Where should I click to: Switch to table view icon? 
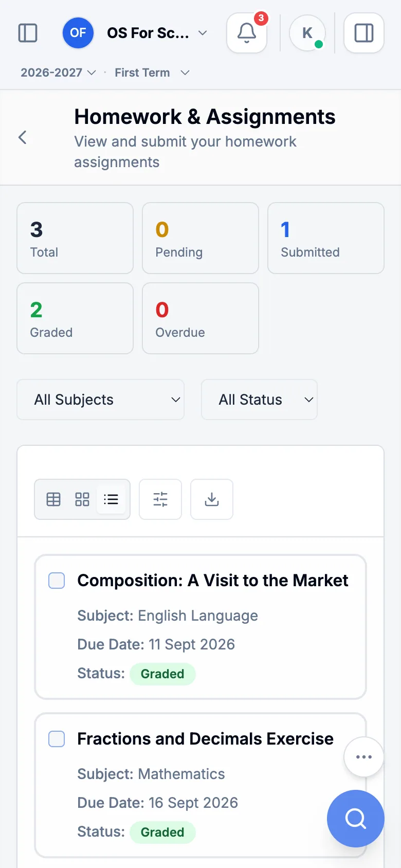(53, 499)
